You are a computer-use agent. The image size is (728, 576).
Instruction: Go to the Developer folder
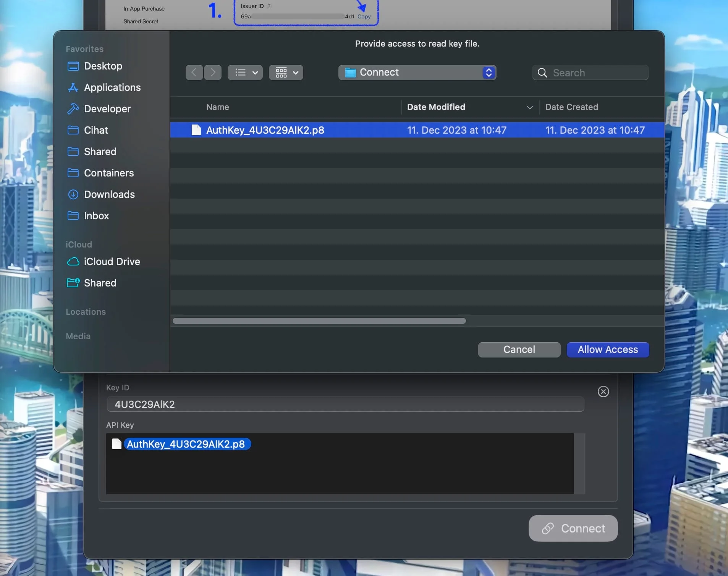coord(107,109)
